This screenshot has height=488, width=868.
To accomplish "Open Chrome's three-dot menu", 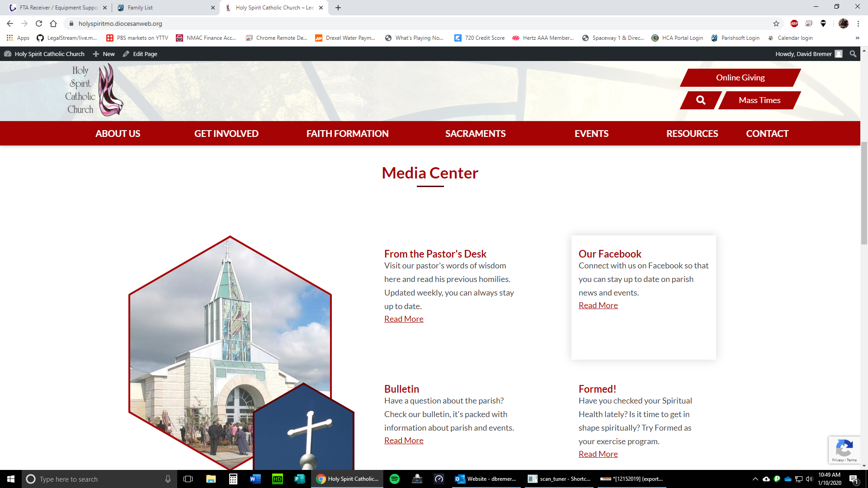I will (858, 23).
